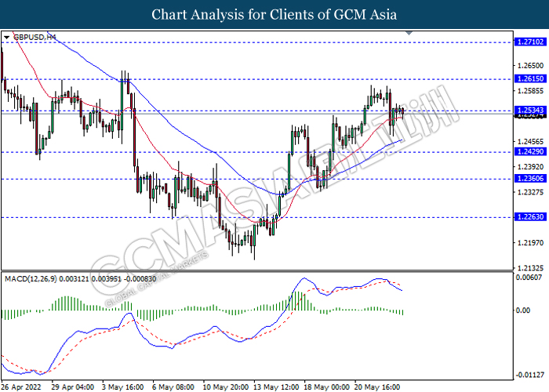Click the 6 May 08:00 time label
This screenshot has height=392, width=549.
[x=173, y=387]
